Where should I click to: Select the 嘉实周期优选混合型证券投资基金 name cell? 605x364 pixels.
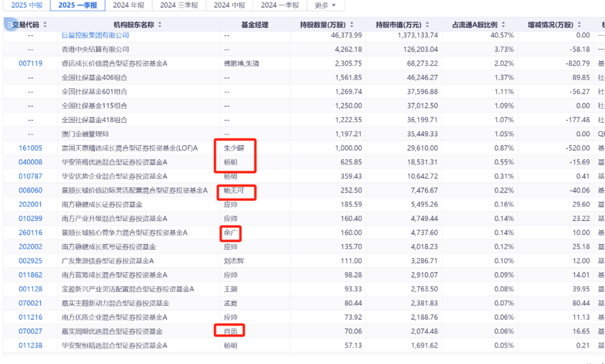tap(112, 331)
